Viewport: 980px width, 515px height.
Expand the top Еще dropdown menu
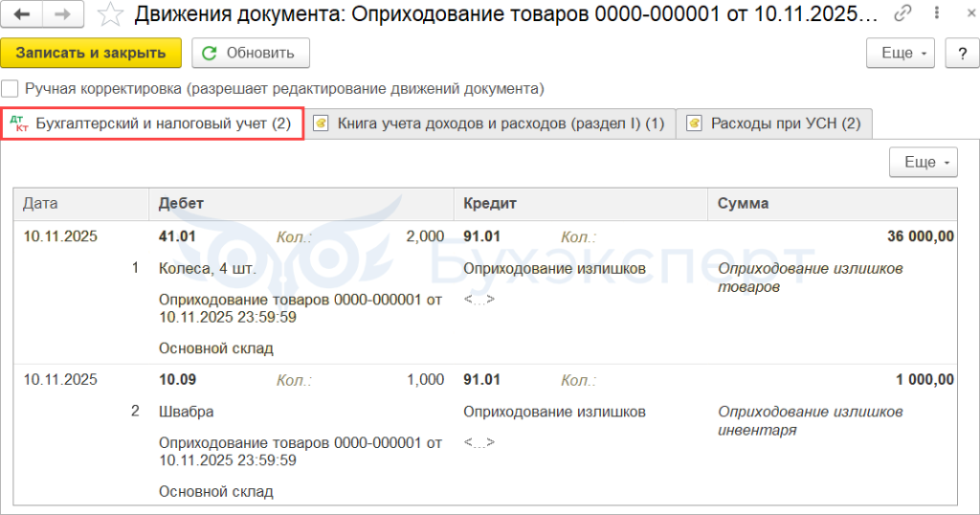(x=902, y=54)
